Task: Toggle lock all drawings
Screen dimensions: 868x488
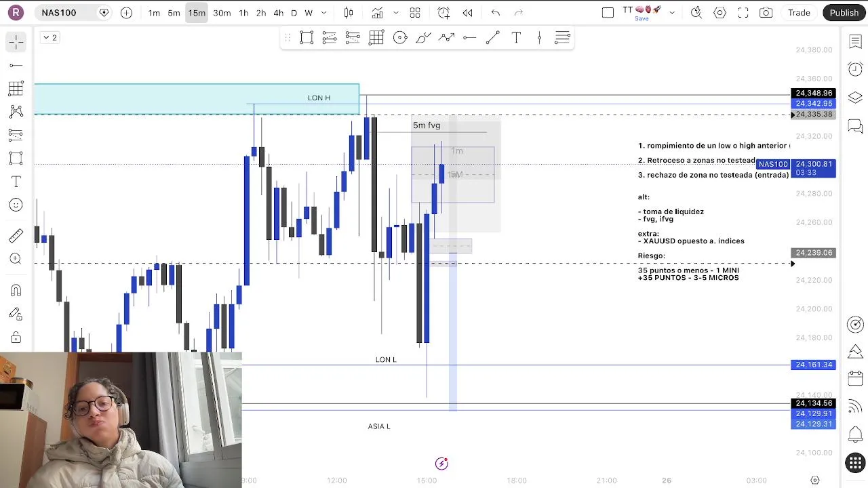Action: tap(16, 338)
